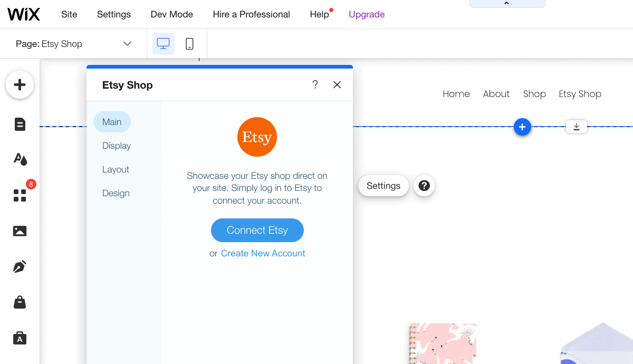
Task: Click the question mark help bubble near Settings
Action: point(424,186)
